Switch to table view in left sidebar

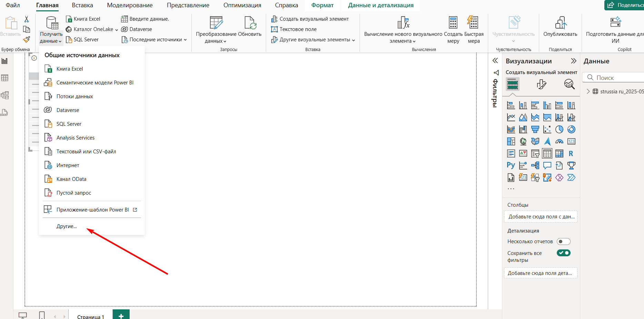pos(5,78)
